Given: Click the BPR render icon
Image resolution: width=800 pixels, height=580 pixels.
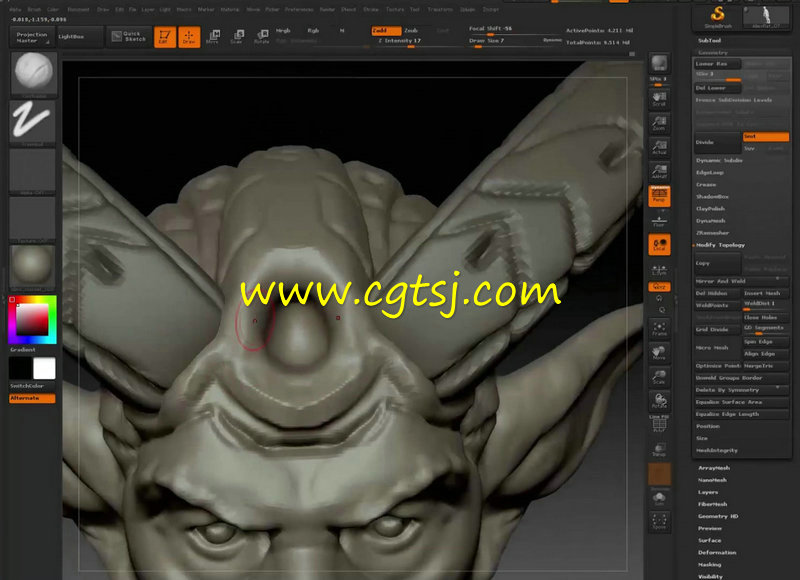Looking at the screenshot, I should click(x=659, y=64).
